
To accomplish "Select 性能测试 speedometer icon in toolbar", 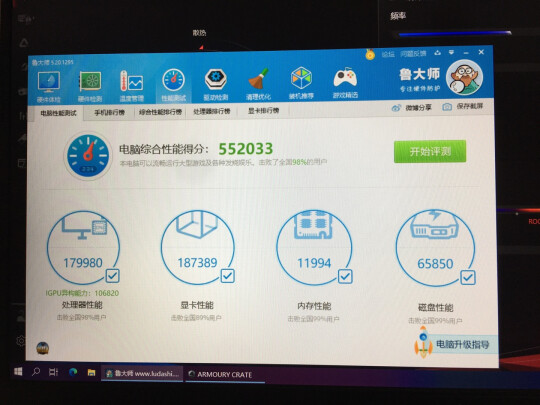I will [174, 85].
